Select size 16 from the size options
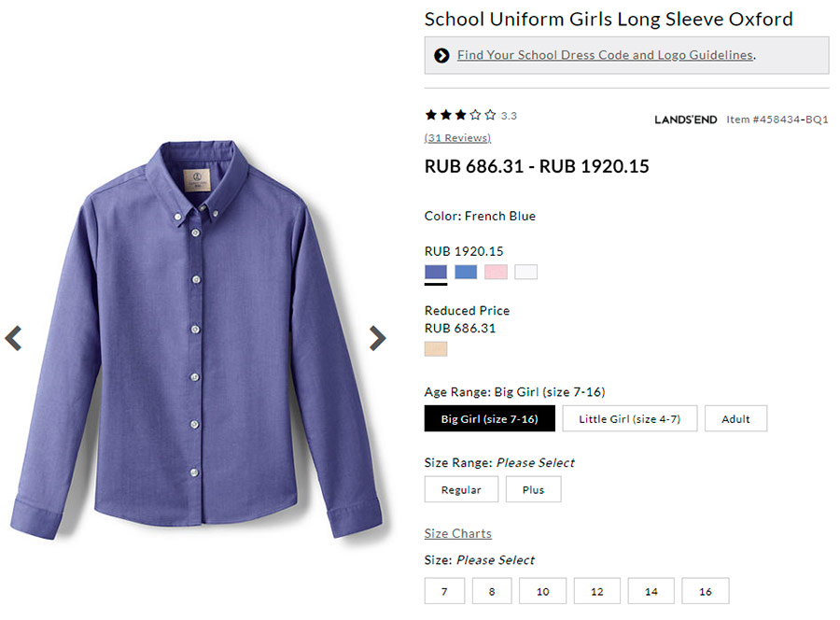The width and height of the screenshot is (840, 620). [x=706, y=590]
